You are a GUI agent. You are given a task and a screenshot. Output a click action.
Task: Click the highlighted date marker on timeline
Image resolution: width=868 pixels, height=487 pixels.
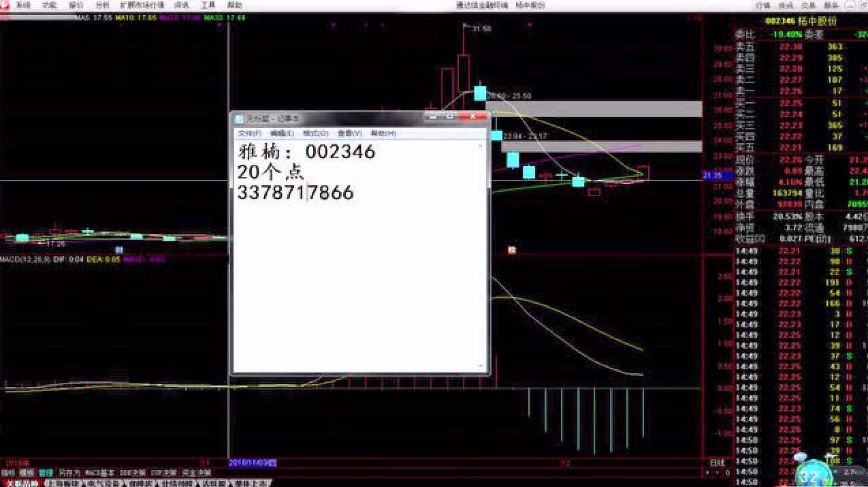pos(253,462)
